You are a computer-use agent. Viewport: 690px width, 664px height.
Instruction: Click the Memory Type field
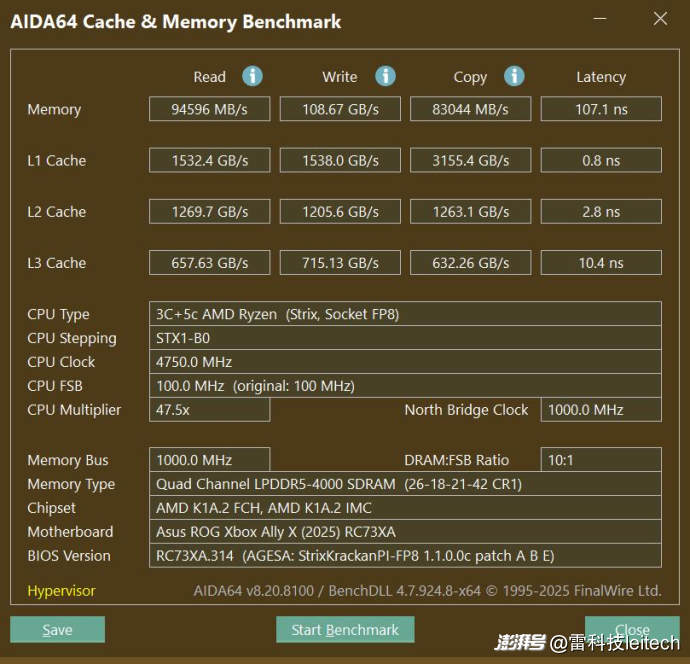405,484
